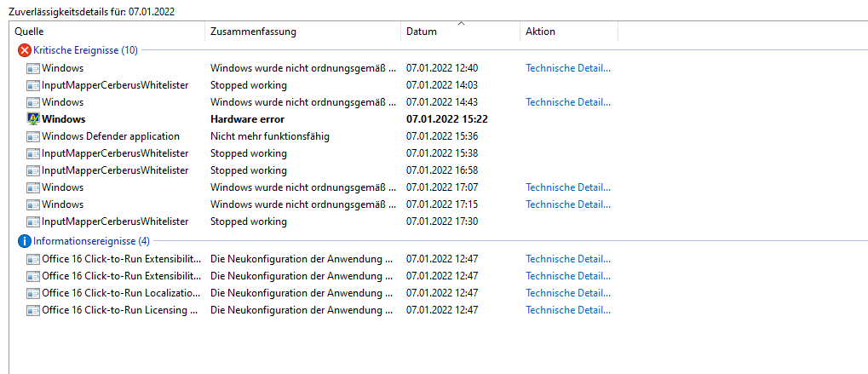Sort by the Quelle column header
Screen dimensions: 868x374
point(108,32)
